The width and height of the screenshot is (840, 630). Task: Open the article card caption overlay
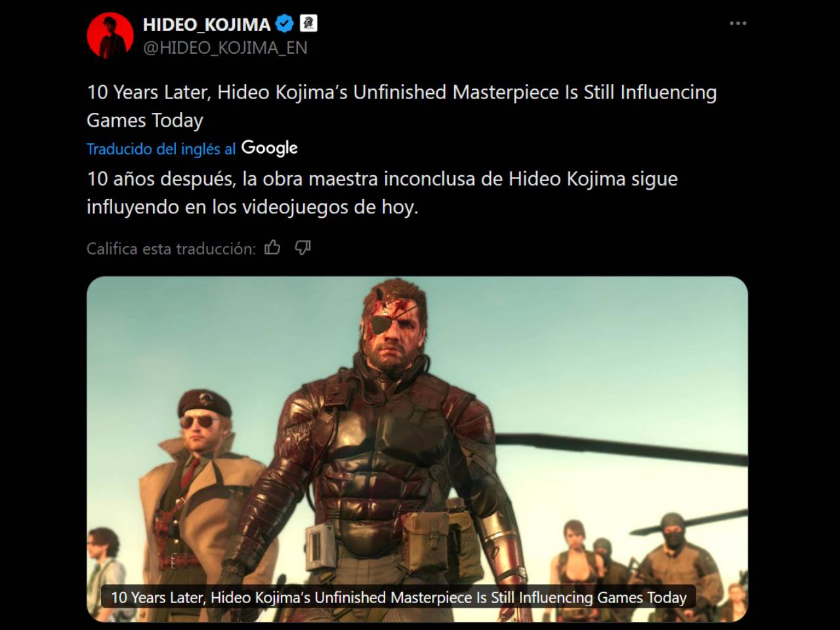pos(398,597)
